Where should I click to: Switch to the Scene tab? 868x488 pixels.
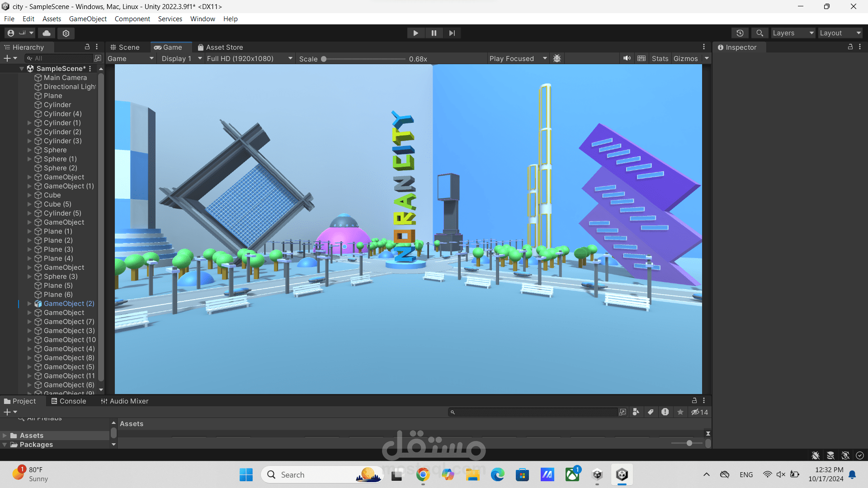pyautogui.click(x=125, y=47)
